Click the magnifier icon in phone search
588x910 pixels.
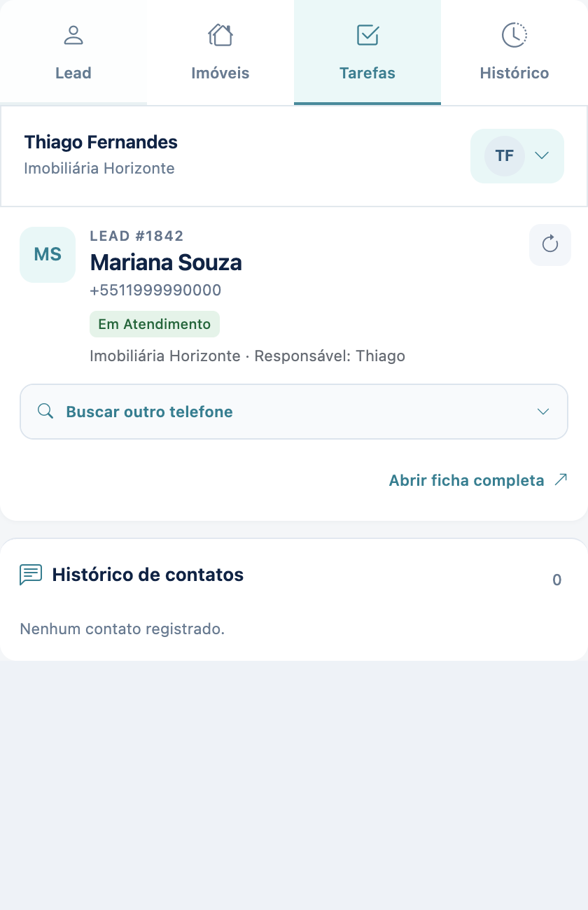45,412
